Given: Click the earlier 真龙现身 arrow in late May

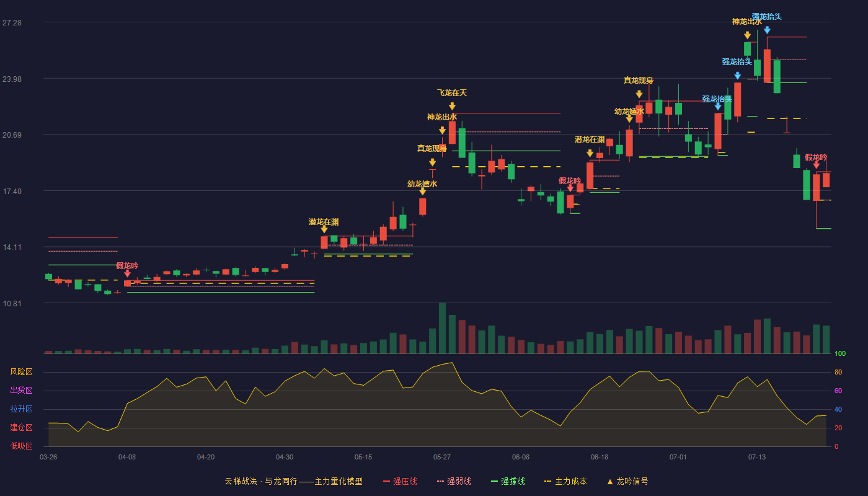Looking at the screenshot, I should pyautogui.click(x=432, y=162).
